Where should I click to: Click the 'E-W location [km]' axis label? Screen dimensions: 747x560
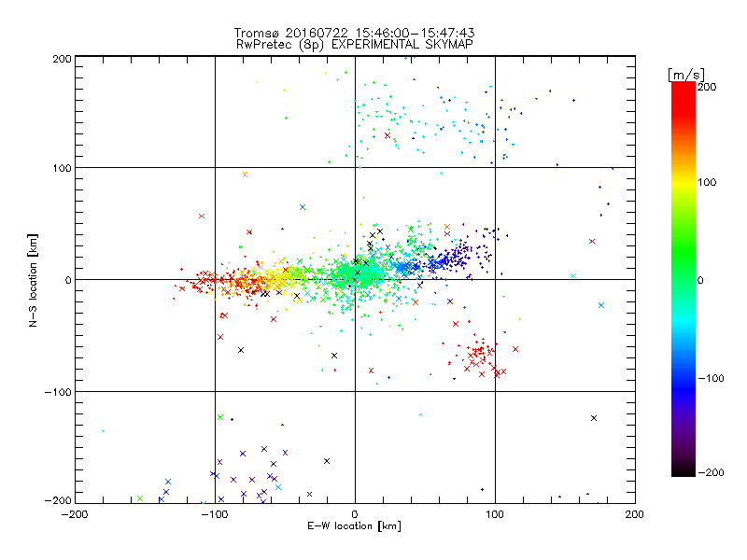point(354,526)
